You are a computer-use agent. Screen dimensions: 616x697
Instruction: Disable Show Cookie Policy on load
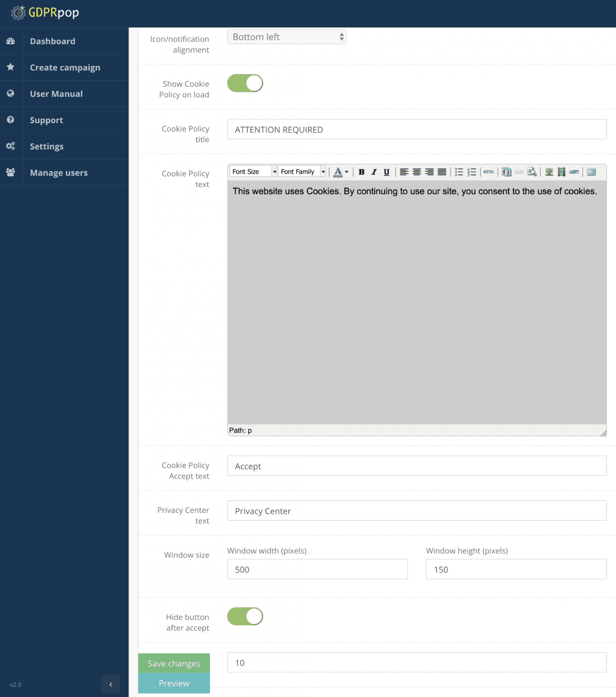(x=245, y=83)
